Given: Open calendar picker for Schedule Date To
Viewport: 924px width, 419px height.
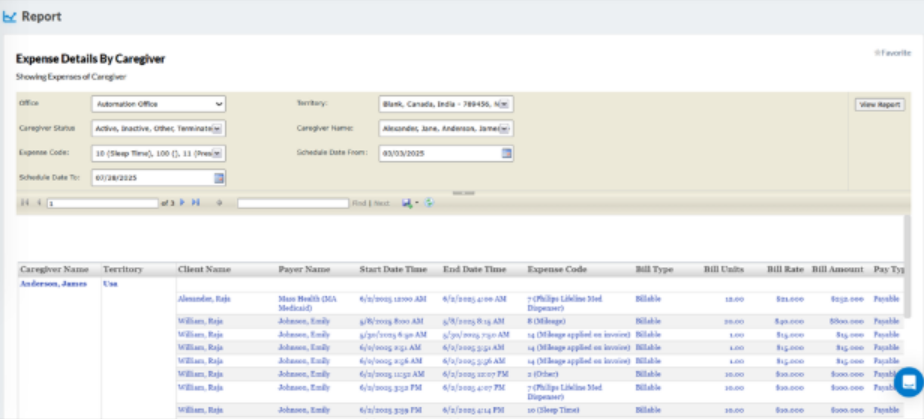Looking at the screenshot, I should point(219,177).
